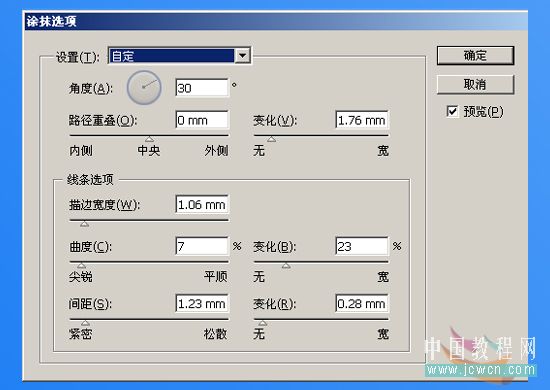Click the 间距 input field 1.23 mm
Image resolution: width=550 pixels, height=390 pixels.
point(202,303)
